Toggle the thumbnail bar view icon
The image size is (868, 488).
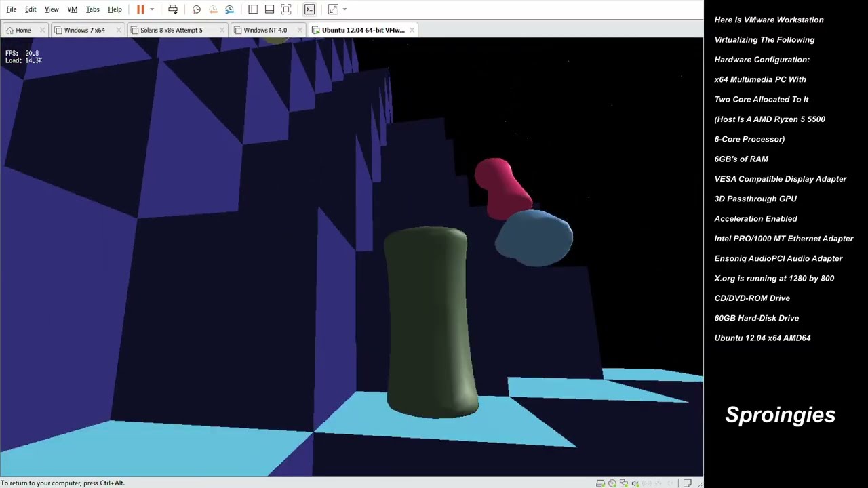(269, 9)
